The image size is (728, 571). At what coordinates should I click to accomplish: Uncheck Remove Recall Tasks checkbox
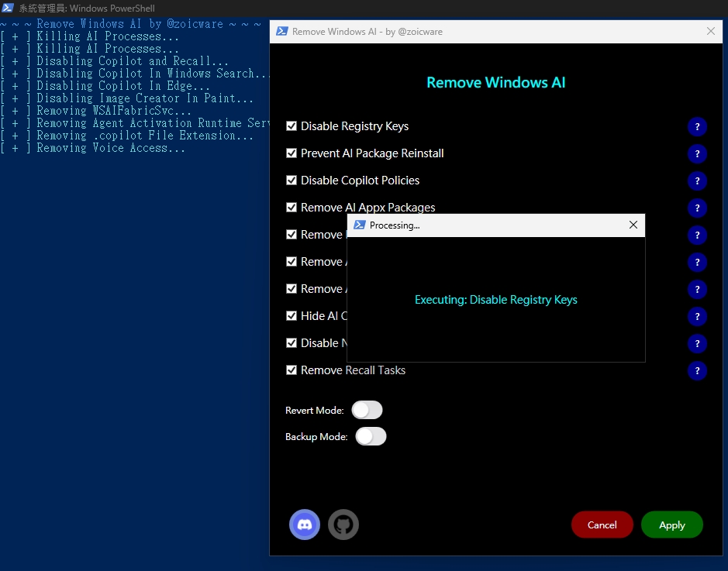292,370
